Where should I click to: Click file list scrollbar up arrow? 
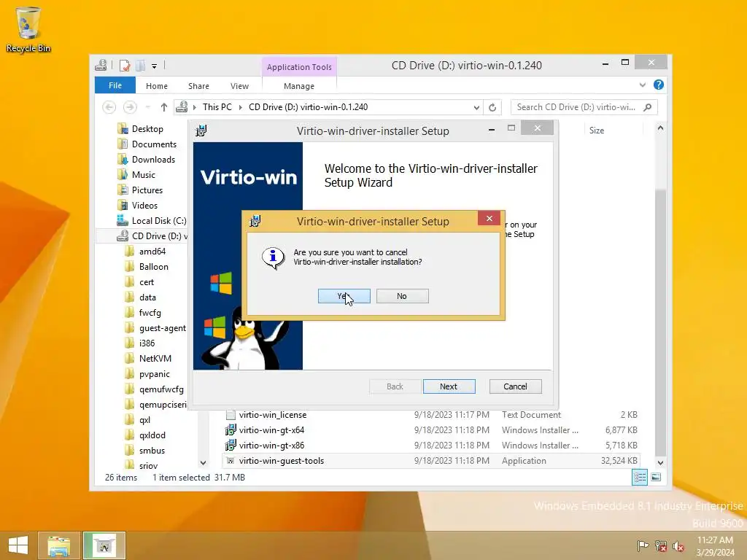660,128
